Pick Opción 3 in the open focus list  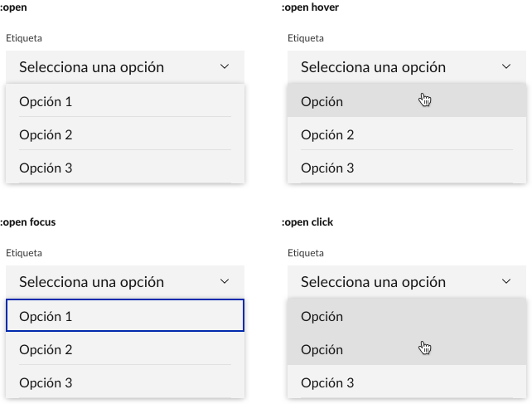(x=46, y=382)
